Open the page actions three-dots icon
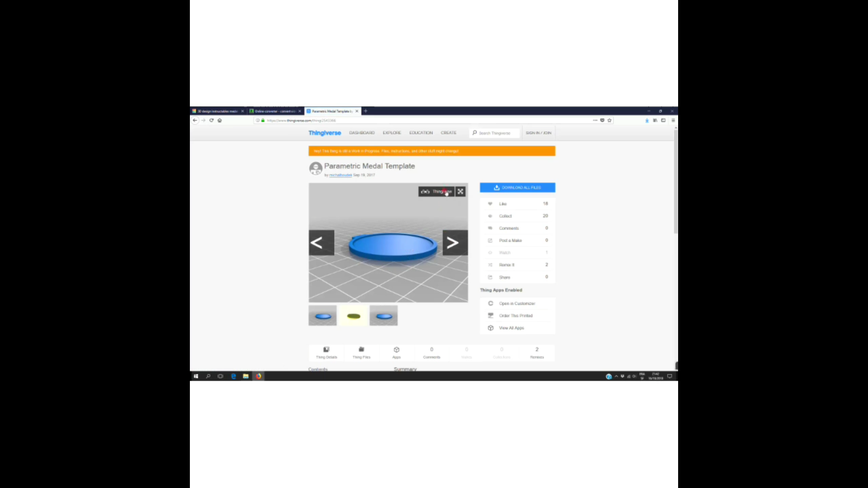Screen dimensions: 868x488 click(x=595, y=120)
